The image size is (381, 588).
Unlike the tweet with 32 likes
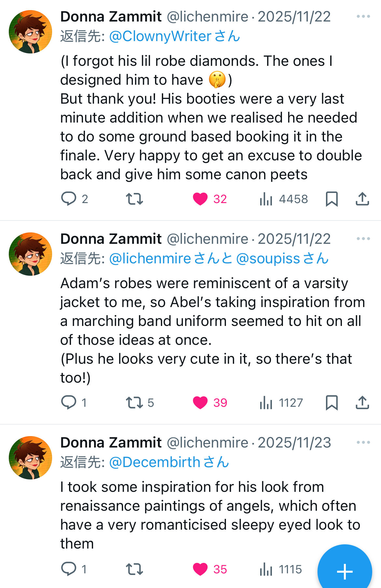pyautogui.click(x=200, y=199)
